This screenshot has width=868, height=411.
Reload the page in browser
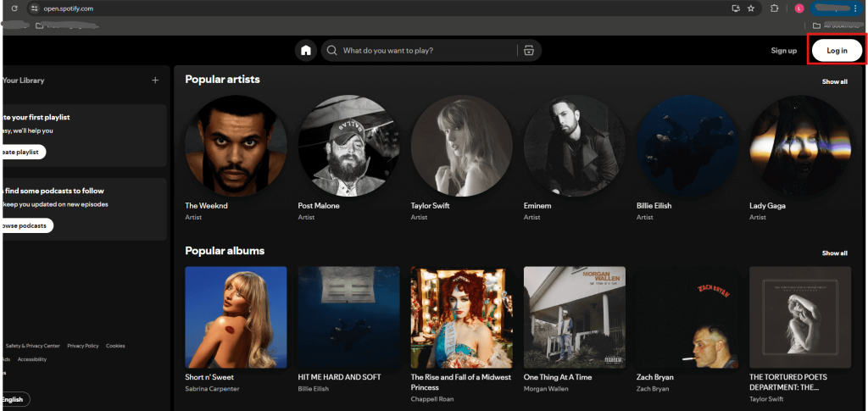point(14,8)
